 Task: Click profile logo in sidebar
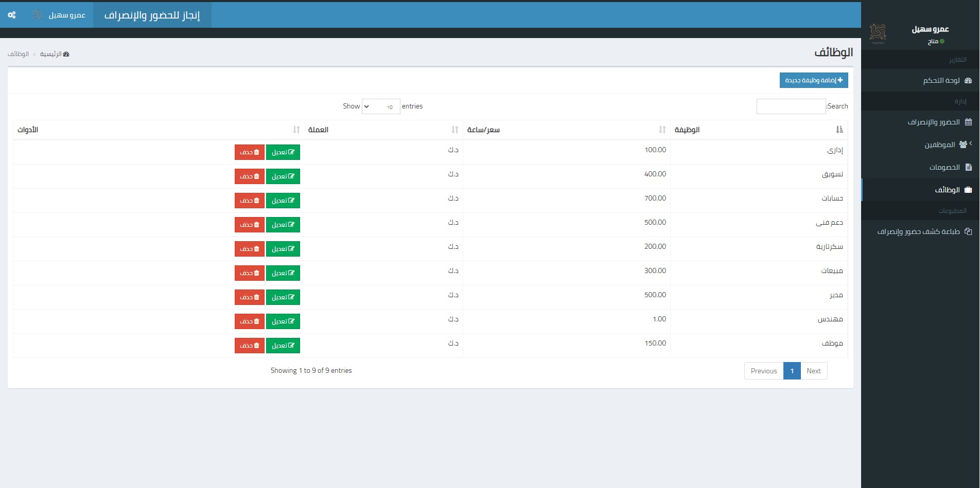[878, 33]
